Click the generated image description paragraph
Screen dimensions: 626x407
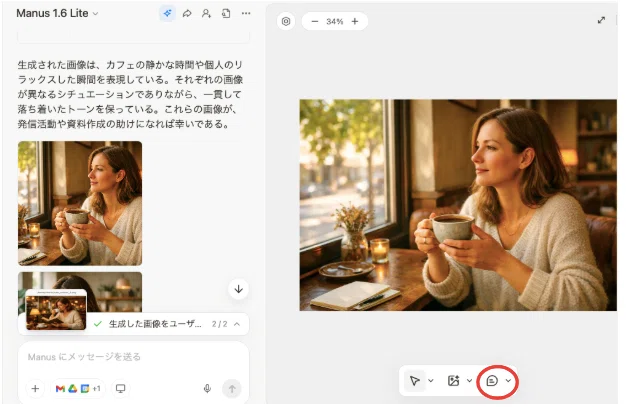[x=130, y=94]
